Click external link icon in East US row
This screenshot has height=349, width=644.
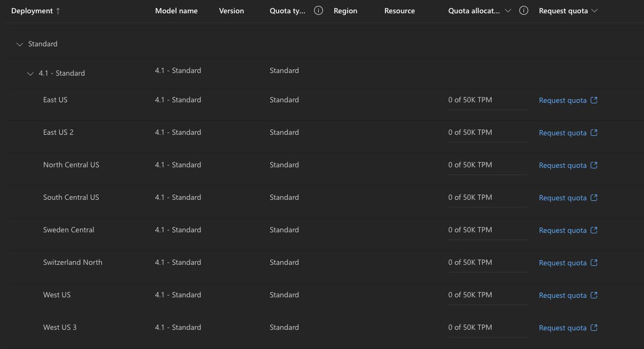(x=594, y=100)
